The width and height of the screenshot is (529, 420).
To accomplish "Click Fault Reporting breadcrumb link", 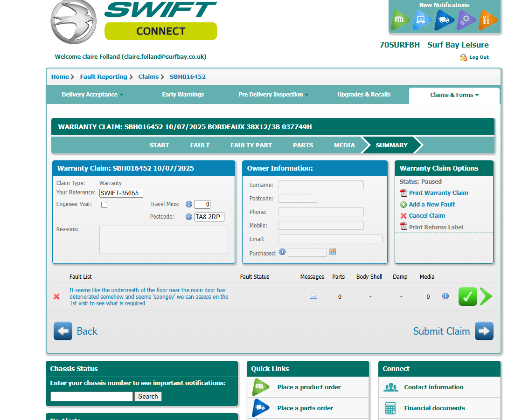I will [x=104, y=76].
